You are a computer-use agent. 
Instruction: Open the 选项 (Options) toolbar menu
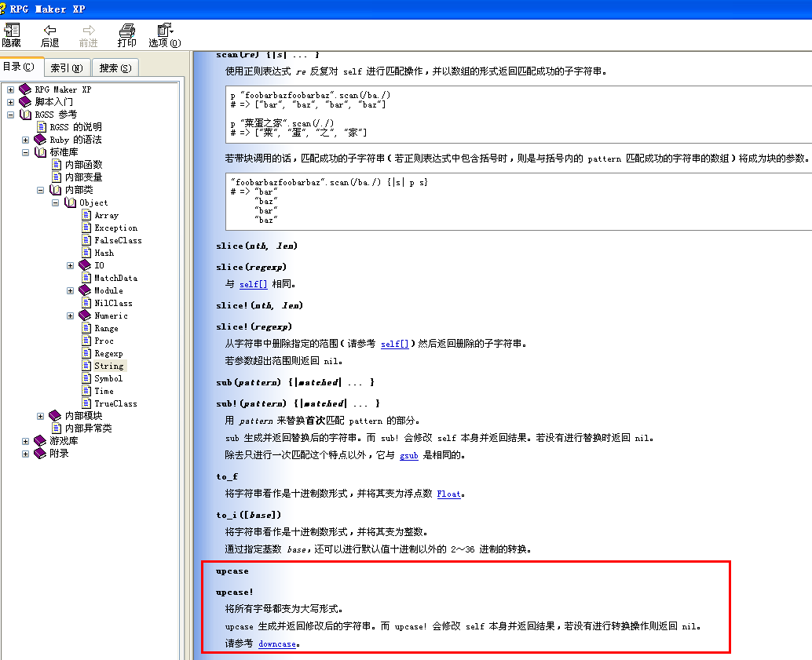(x=165, y=35)
